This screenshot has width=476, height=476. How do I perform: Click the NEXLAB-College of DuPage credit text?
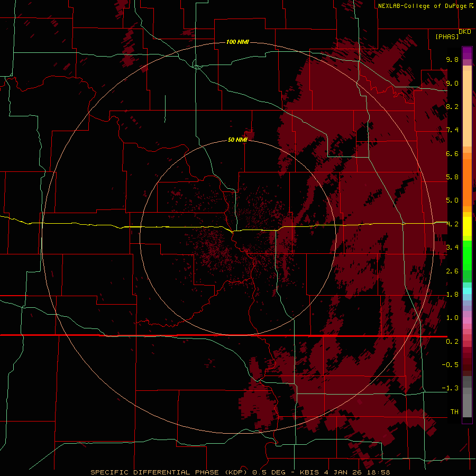[x=422, y=6]
